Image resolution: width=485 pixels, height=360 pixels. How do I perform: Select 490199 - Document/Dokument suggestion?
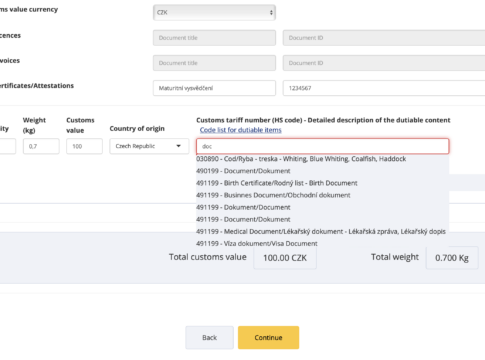(x=322, y=171)
